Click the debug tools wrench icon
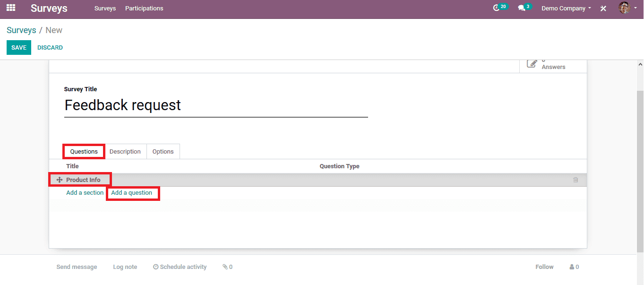Screen dimensions: 644x285 [603, 9]
